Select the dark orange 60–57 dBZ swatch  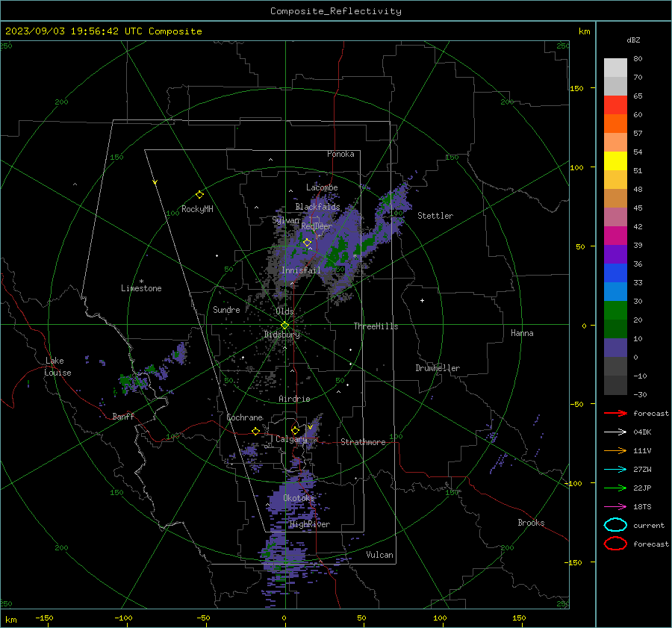click(615, 123)
